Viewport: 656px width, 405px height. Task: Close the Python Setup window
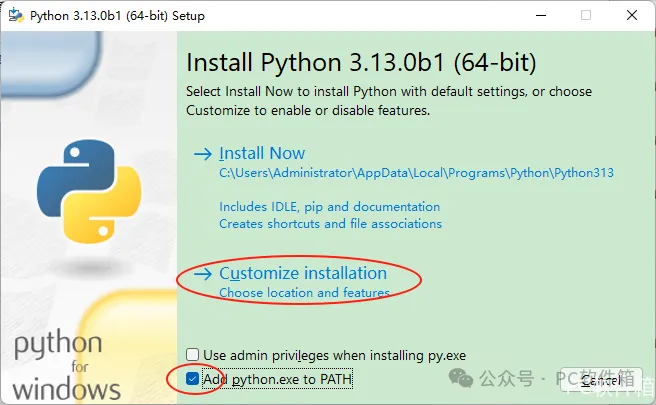click(x=632, y=15)
